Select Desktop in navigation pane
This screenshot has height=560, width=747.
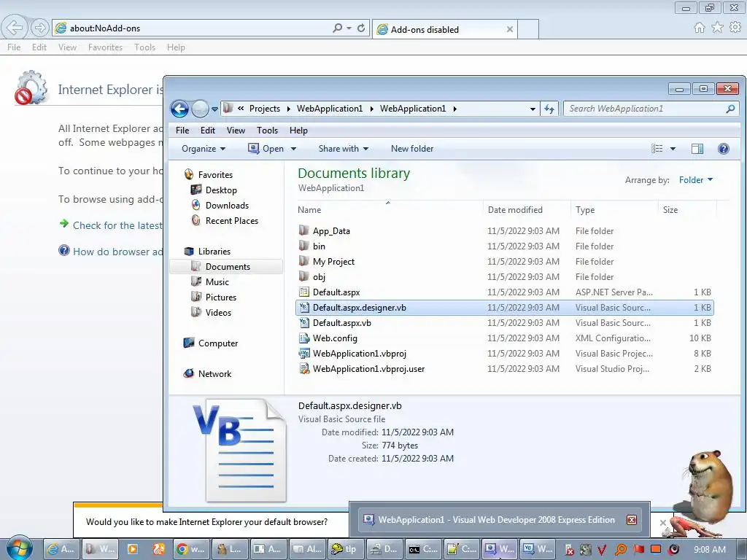click(221, 190)
